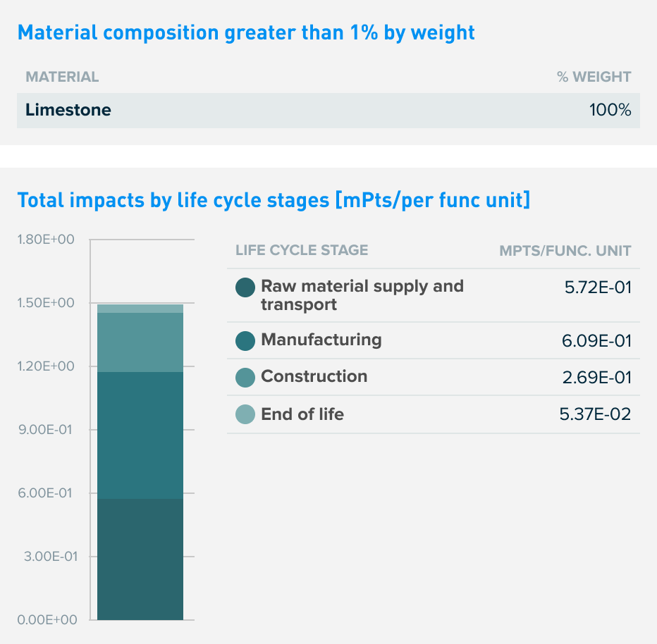657x644 pixels.
Task: Click the Total impacts by life cycle heading
Action: point(274,201)
